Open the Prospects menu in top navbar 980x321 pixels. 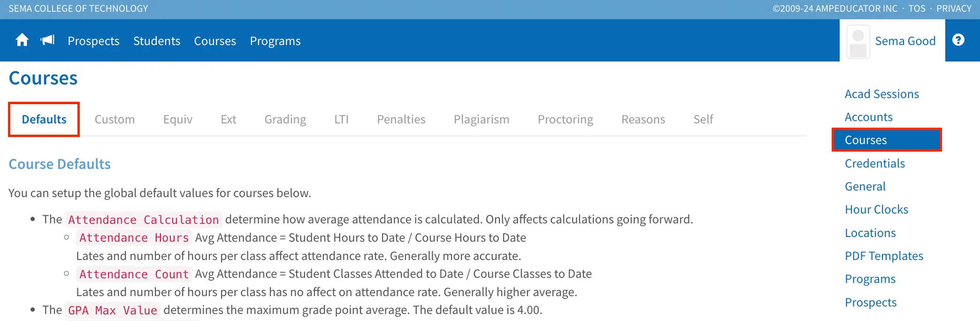[x=93, y=41]
